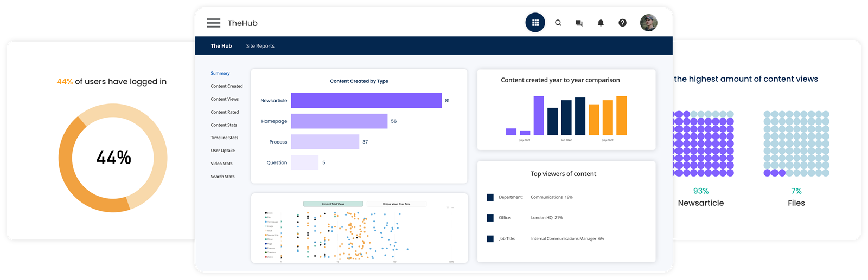Open the apps grid launcher

(x=535, y=23)
